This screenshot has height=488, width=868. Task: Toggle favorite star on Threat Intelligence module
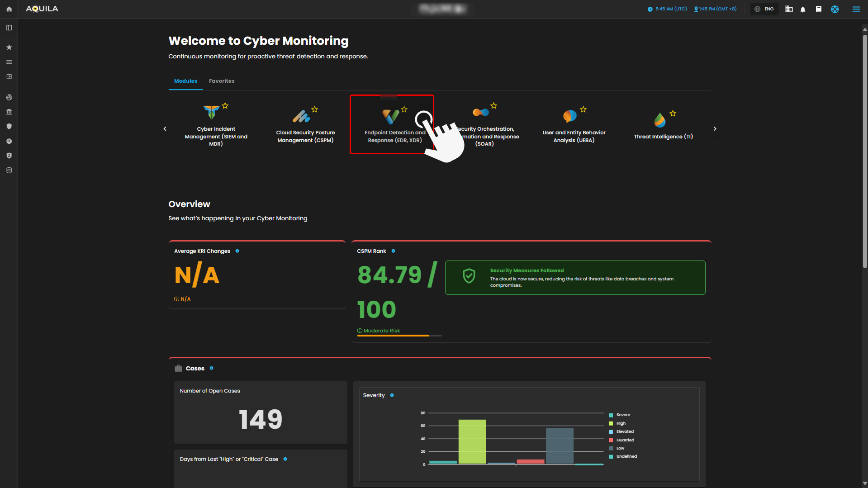pyautogui.click(x=673, y=114)
